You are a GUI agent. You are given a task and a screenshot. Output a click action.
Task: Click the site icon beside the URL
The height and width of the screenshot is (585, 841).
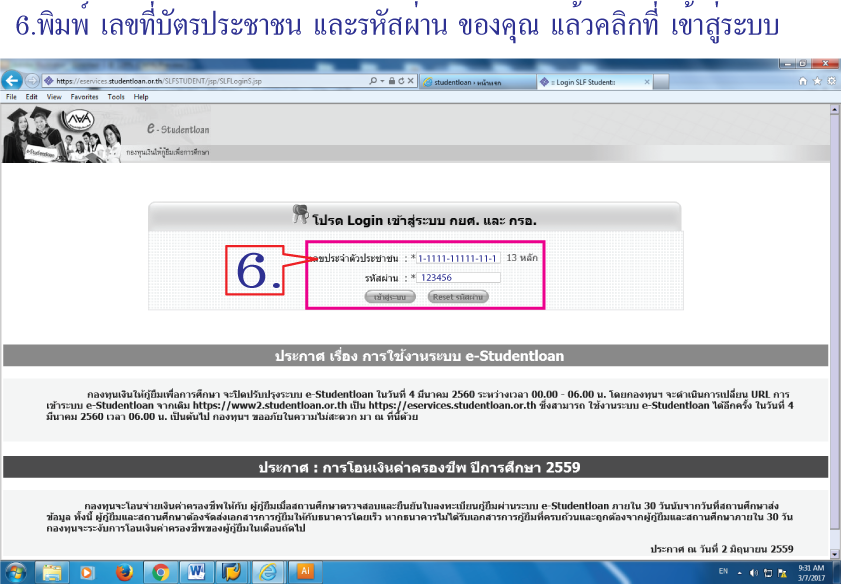(49, 81)
